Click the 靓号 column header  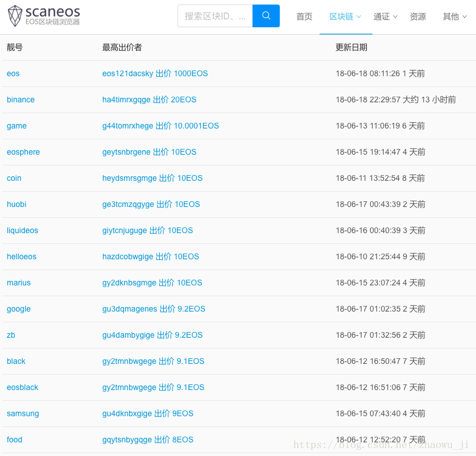coord(15,47)
